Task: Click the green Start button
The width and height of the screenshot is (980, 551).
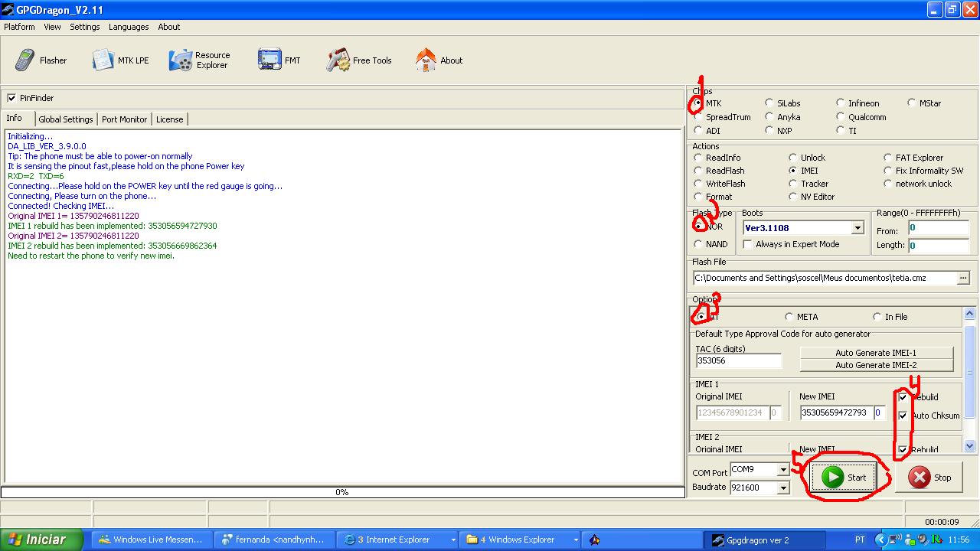Action: point(844,477)
